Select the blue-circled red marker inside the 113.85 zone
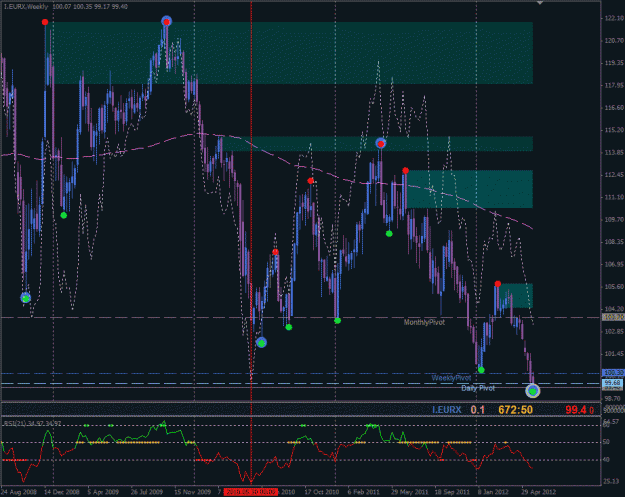 click(x=381, y=143)
